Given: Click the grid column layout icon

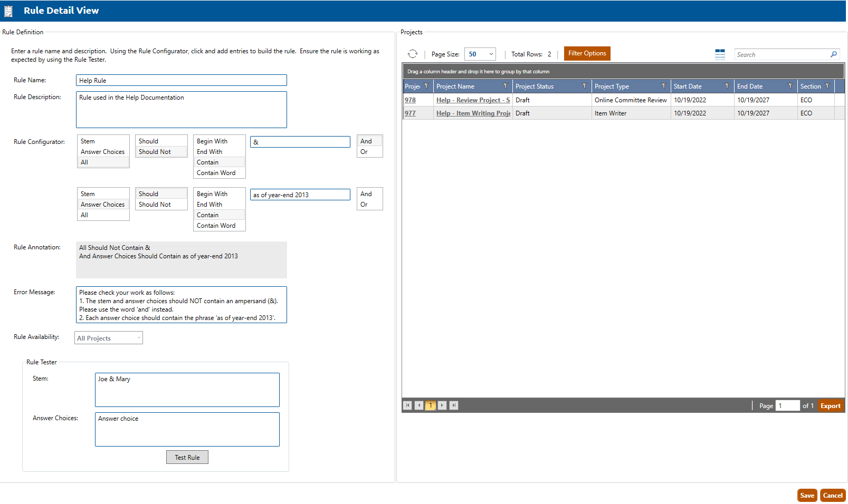Looking at the screenshot, I should coord(720,54).
